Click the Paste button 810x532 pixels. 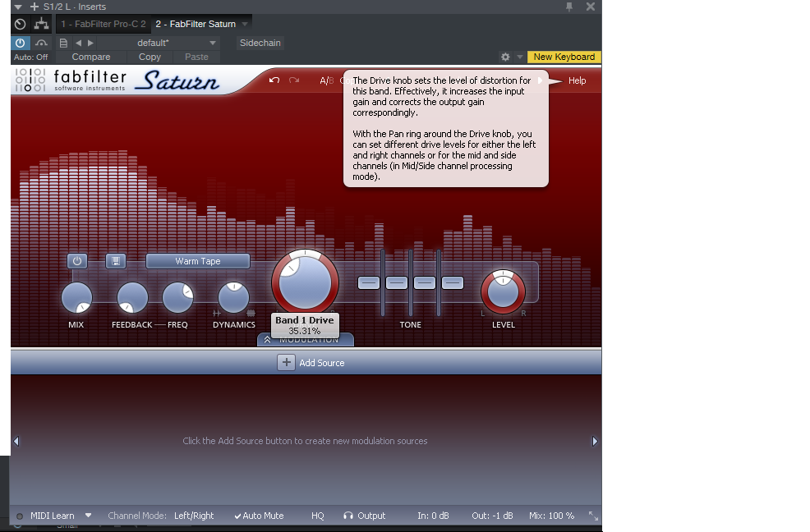(196, 57)
